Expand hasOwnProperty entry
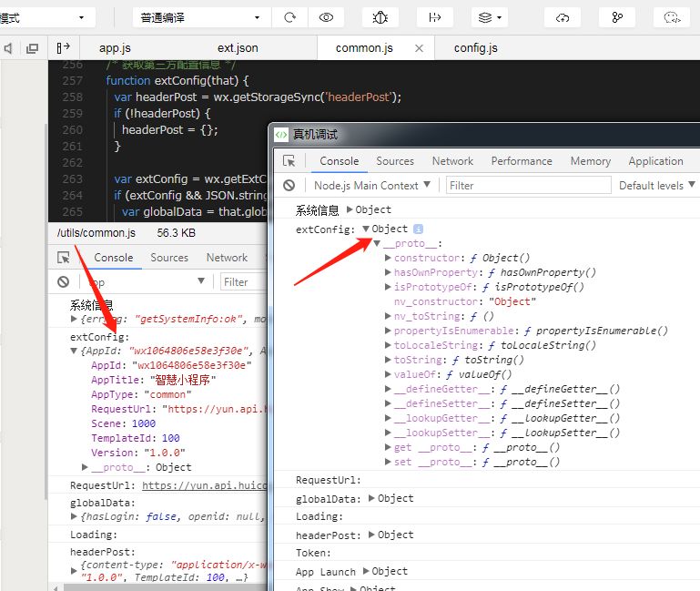Screen dimensions: 700x591 (388, 272)
